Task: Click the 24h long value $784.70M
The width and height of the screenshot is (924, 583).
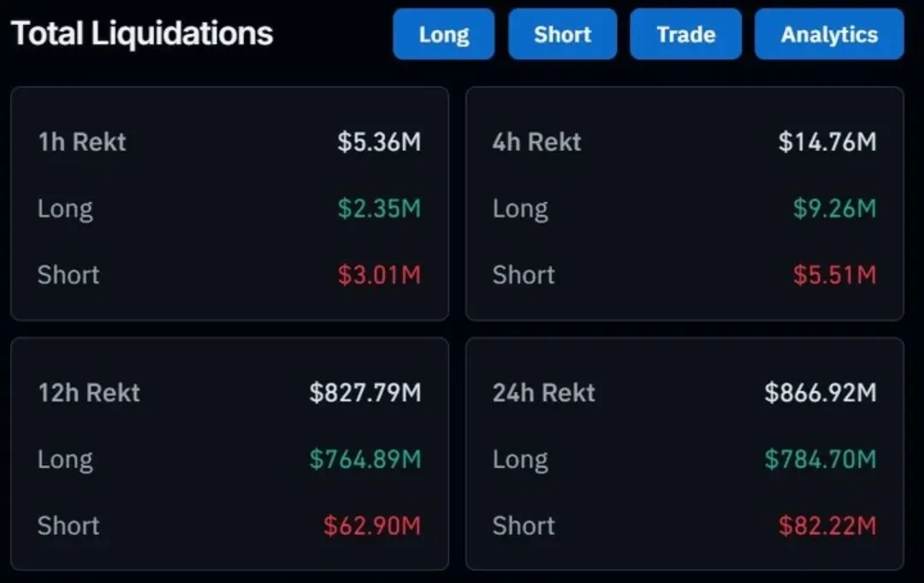Action: pos(820,460)
